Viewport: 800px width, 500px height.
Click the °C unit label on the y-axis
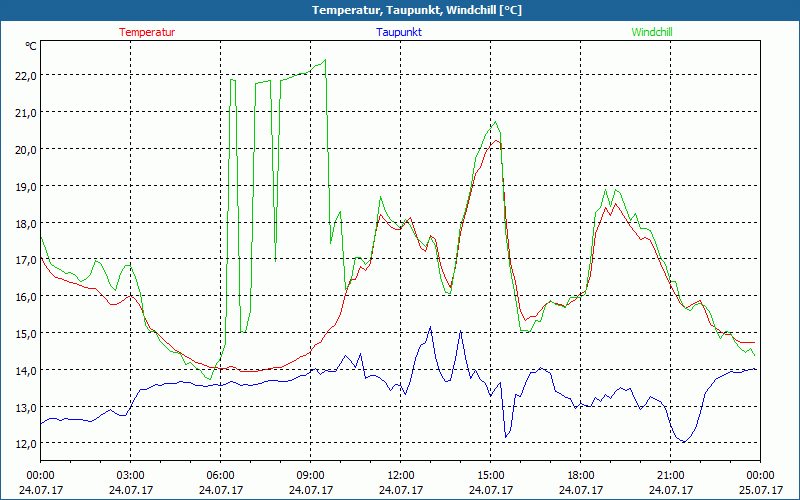[30, 46]
